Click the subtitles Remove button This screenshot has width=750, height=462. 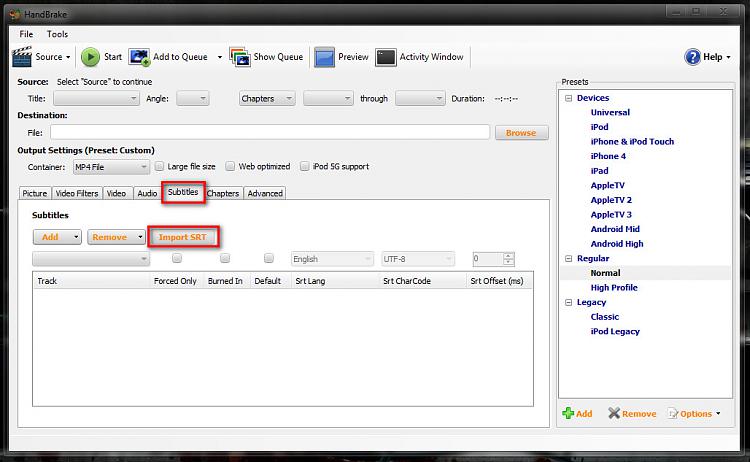coord(116,237)
